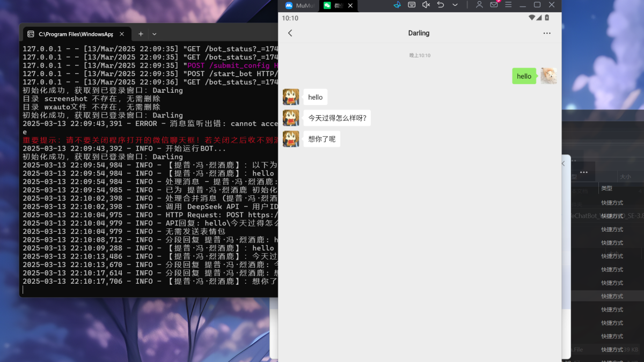Open a new terminal tab
Image resolution: width=644 pixels, height=362 pixels.
141,34
